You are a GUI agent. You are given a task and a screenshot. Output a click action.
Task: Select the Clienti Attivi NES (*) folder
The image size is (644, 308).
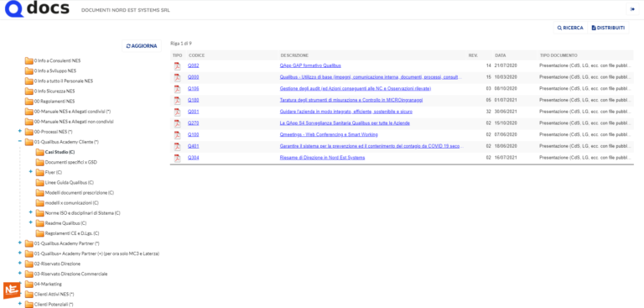[55, 295]
